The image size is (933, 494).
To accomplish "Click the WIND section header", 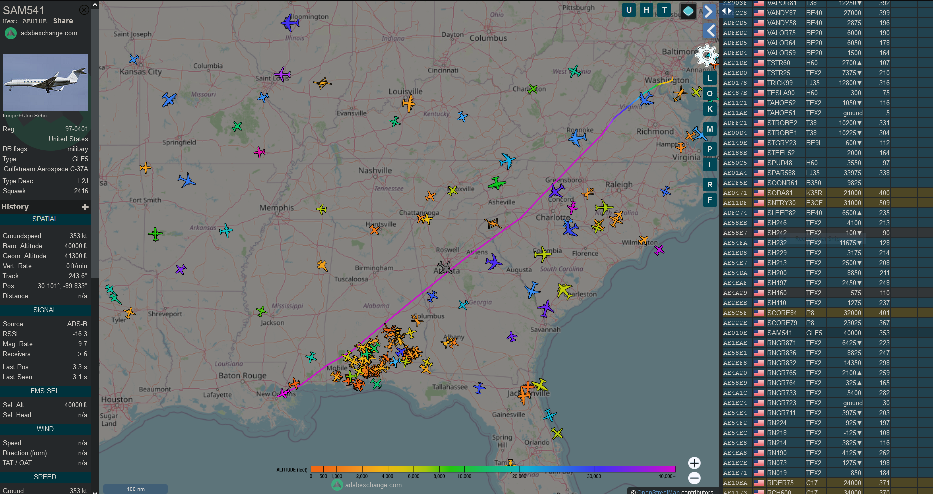I will point(45,429).
